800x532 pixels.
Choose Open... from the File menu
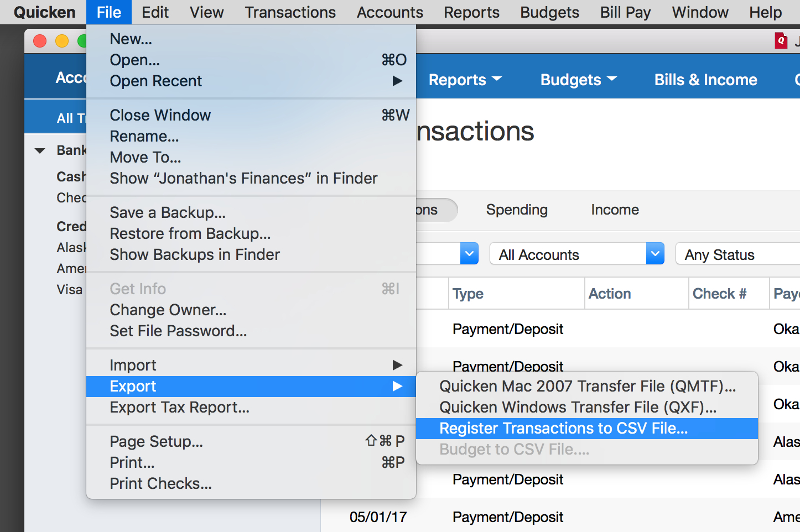(x=251, y=60)
